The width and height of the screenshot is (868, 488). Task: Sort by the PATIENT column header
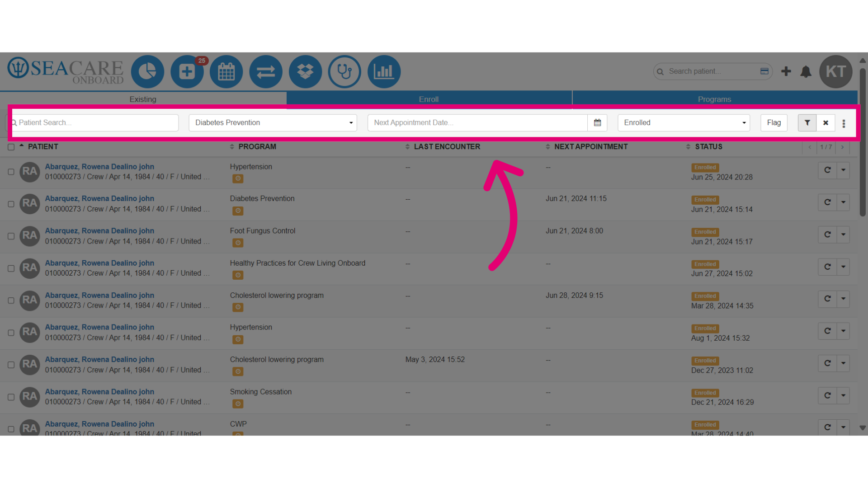coord(43,146)
